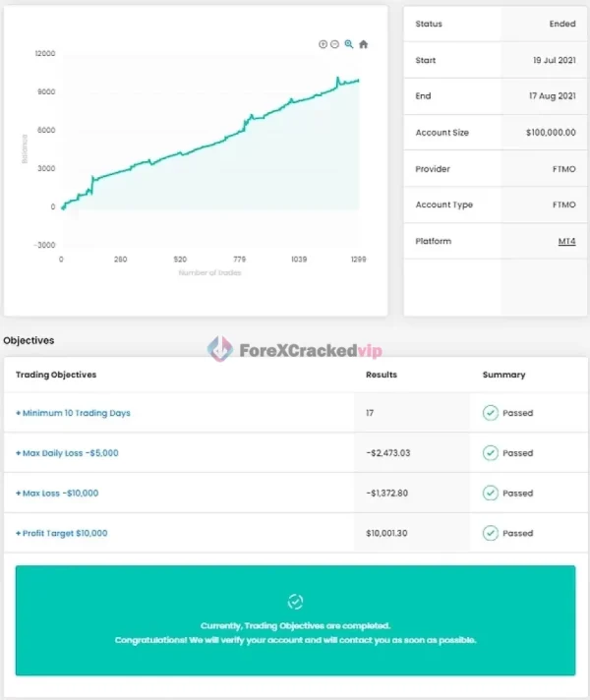This screenshot has width=590, height=700.
Task: Click Passed checkmark for Profit Target row
Action: point(490,533)
